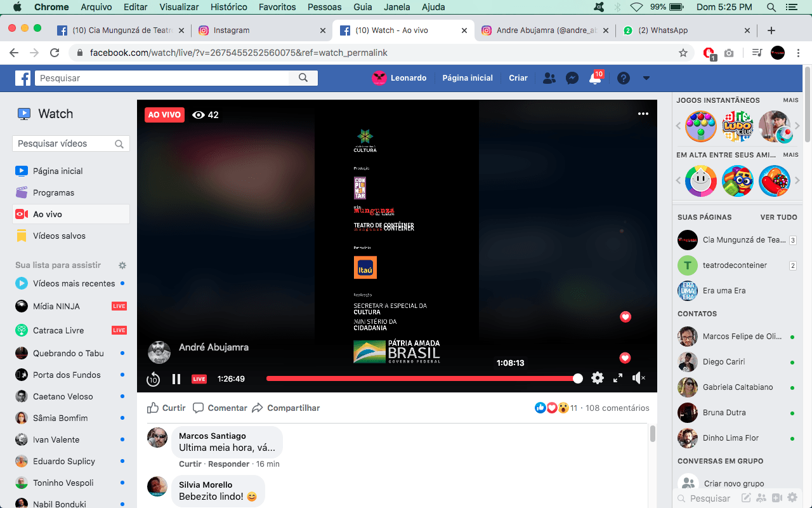812x508 pixels.
Task: Open chat with Gabriela Caltabiano
Action: pos(736,387)
